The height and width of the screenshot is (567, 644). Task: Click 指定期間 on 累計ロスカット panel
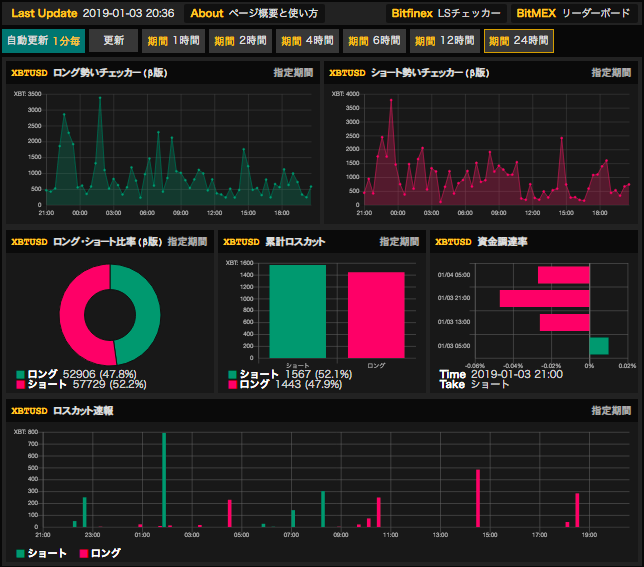click(399, 241)
